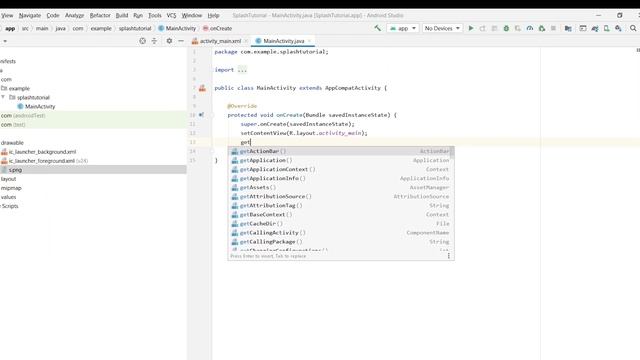Click the Select Opened File target icon
Screen dimensions: 640x360
[142, 41]
